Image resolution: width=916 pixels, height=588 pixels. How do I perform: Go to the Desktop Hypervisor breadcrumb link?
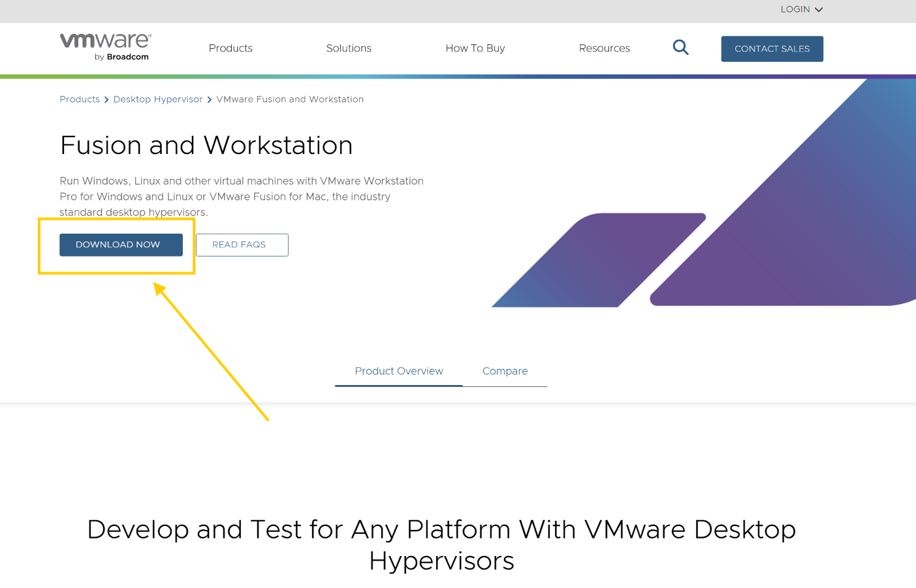pyautogui.click(x=158, y=99)
